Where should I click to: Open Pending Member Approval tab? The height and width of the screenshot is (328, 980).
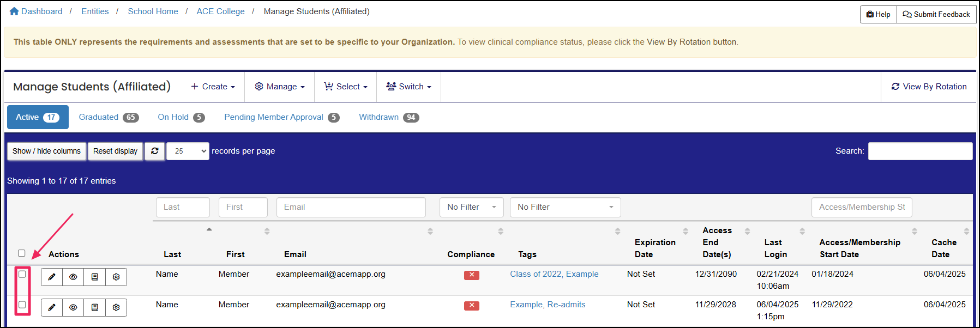pyautogui.click(x=282, y=117)
